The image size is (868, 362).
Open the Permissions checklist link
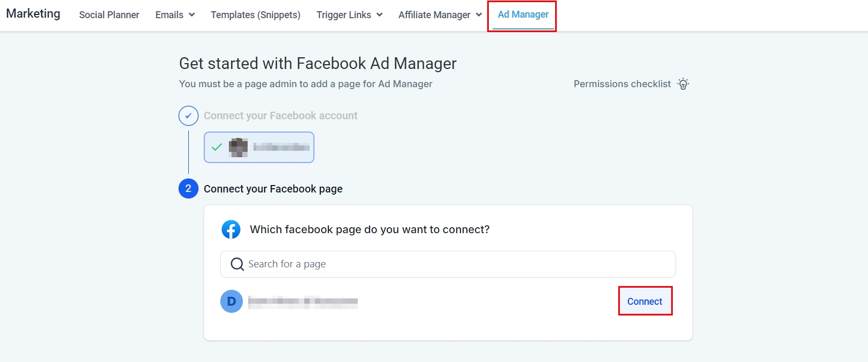pyautogui.click(x=622, y=84)
